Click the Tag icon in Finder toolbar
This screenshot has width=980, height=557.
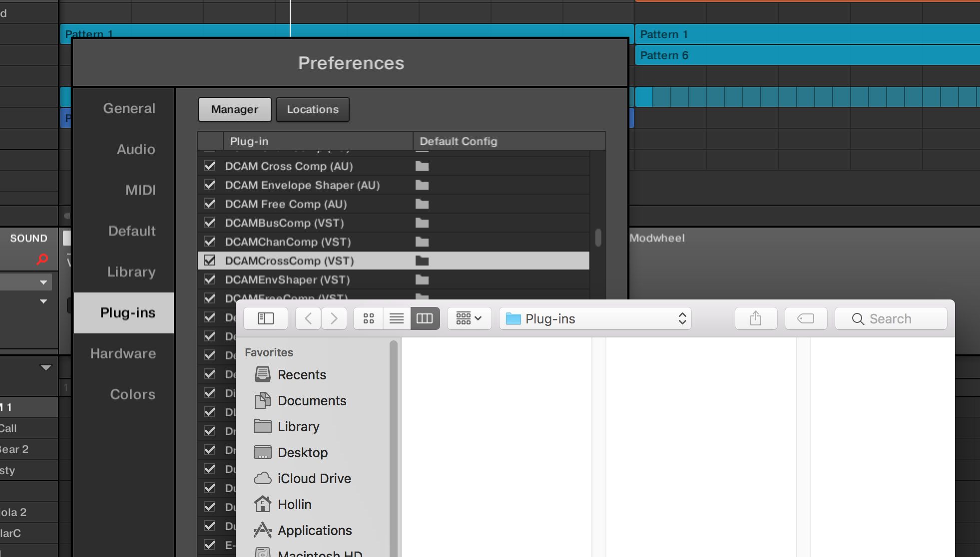(x=805, y=318)
